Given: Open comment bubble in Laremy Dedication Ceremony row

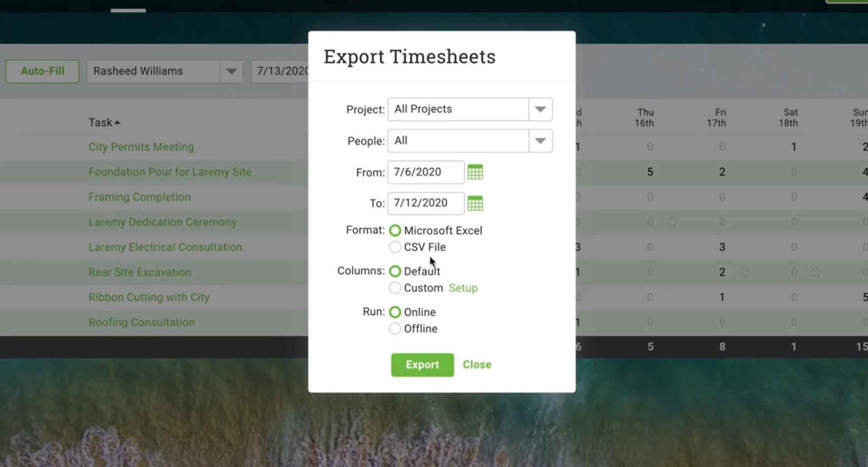Looking at the screenshot, I should tap(672, 222).
